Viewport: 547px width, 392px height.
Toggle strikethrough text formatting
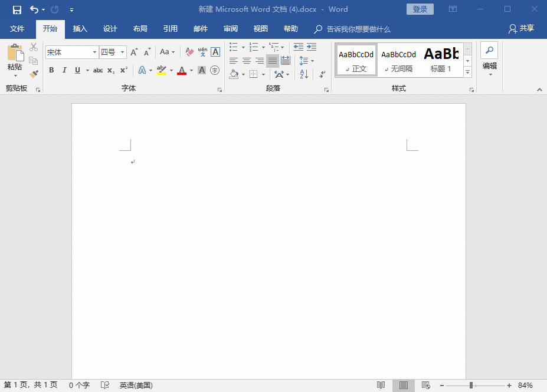click(x=98, y=70)
